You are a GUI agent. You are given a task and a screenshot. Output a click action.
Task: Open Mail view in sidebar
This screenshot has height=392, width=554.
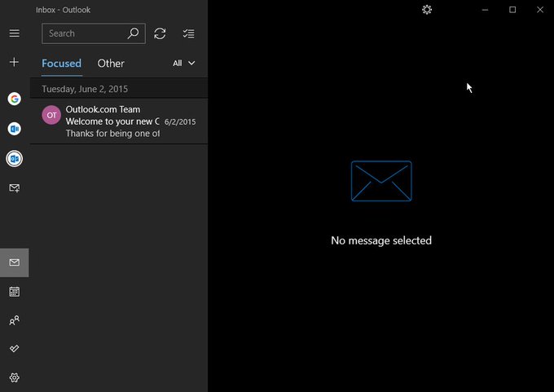(x=15, y=262)
